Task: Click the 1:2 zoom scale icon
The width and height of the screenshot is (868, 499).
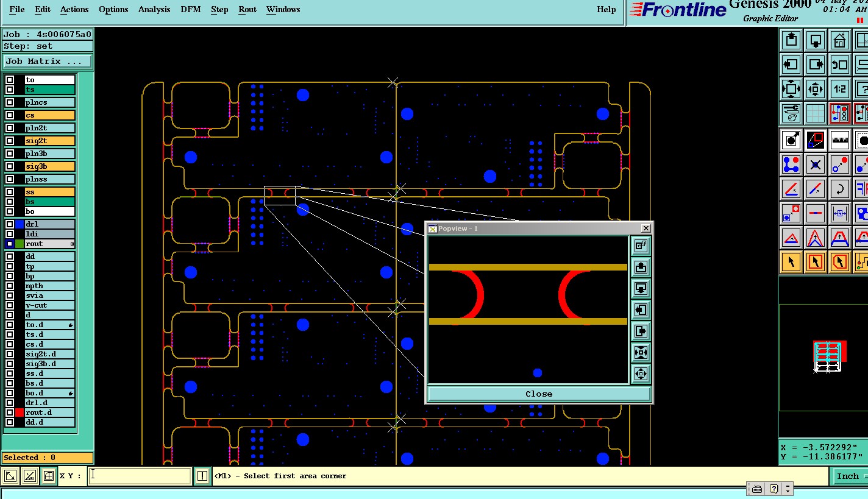Action: [x=839, y=89]
